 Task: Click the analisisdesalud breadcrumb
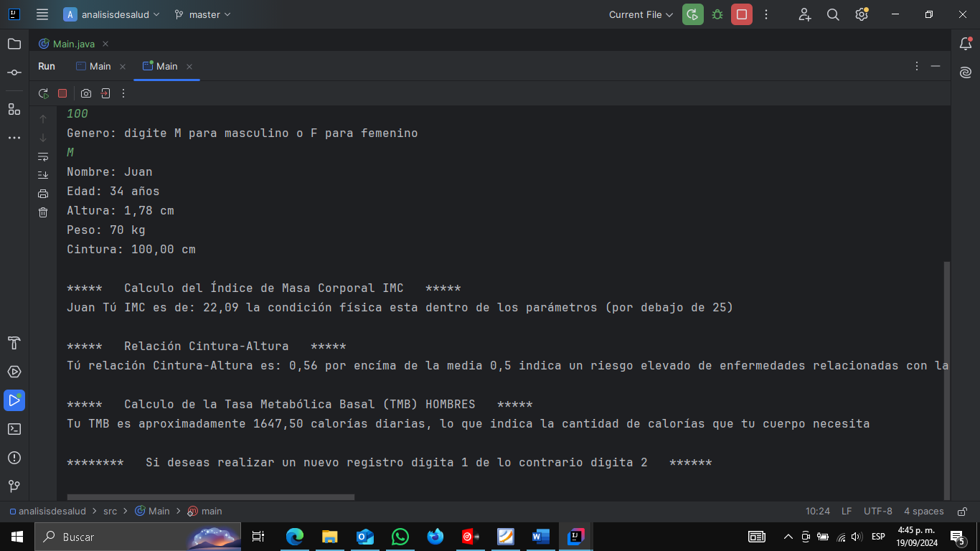click(x=47, y=512)
